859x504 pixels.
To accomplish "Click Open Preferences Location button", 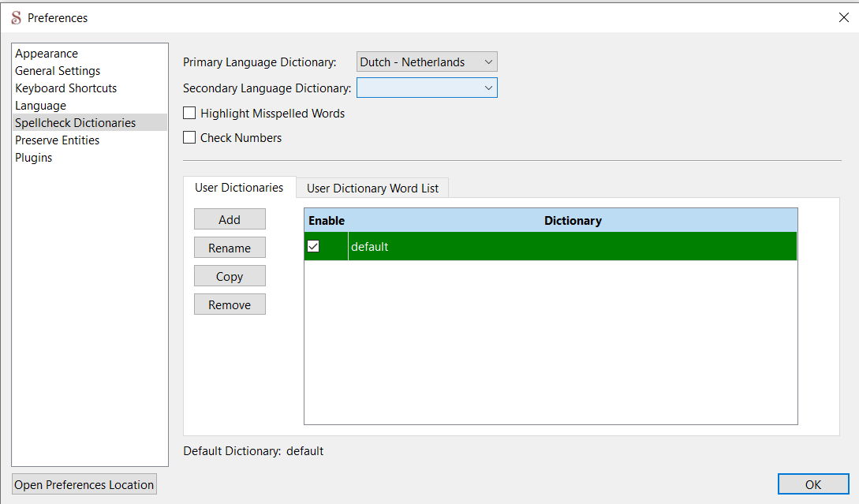I will pyautogui.click(x=84, y=485).
